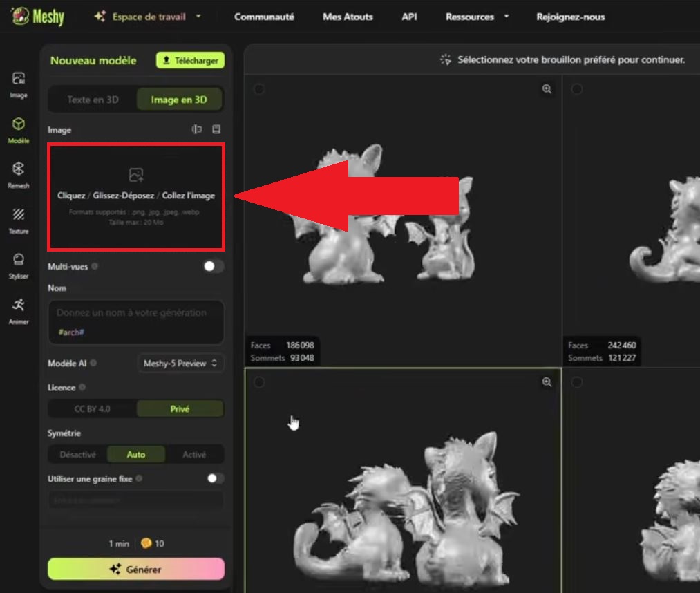Viewport: 700px width, 593px height.
Task: Select the draft with 186098 faces radio
Action: point(259,89)
